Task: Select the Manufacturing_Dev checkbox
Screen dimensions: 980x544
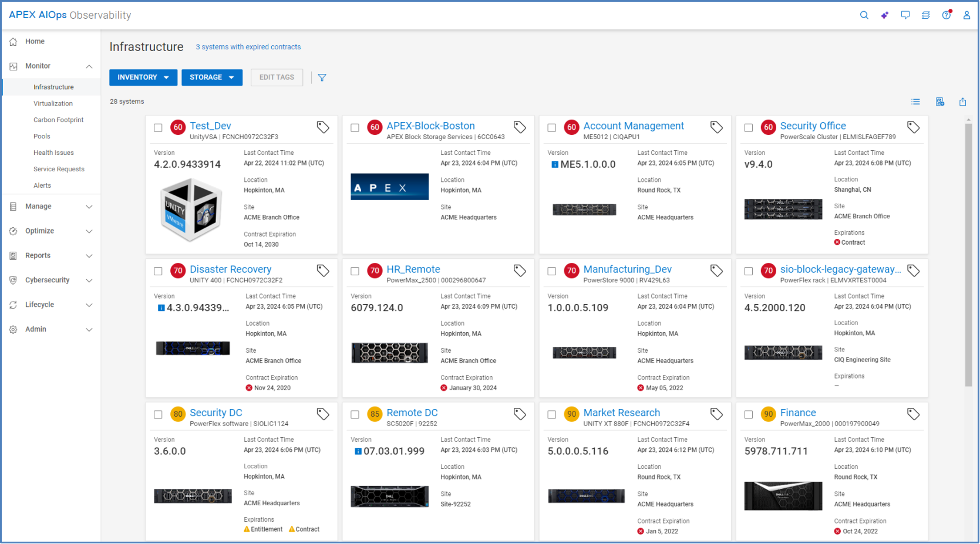Action: [551, 271]
